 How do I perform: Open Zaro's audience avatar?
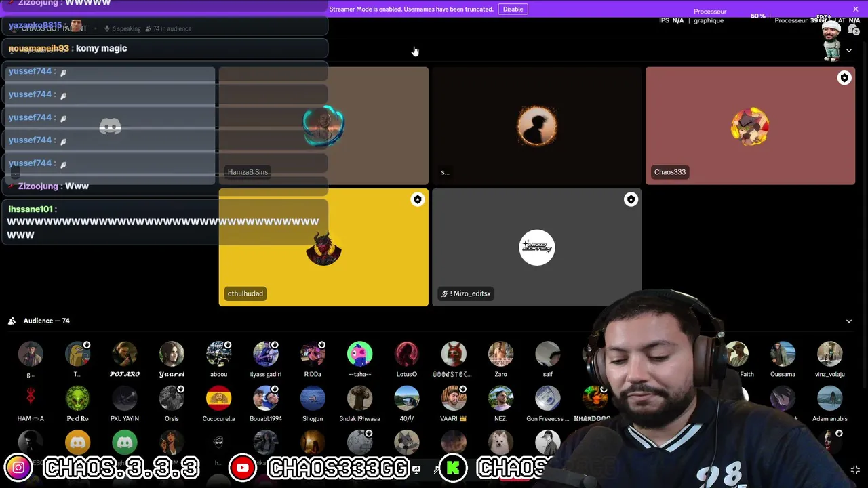point(500,354)
